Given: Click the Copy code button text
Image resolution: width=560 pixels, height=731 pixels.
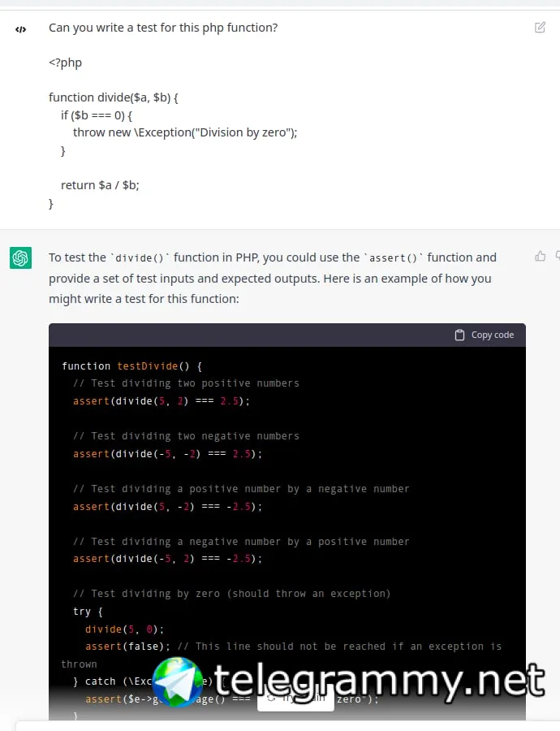Looking at the screenshot, I should pyautogui.click(x=493, y=335).
